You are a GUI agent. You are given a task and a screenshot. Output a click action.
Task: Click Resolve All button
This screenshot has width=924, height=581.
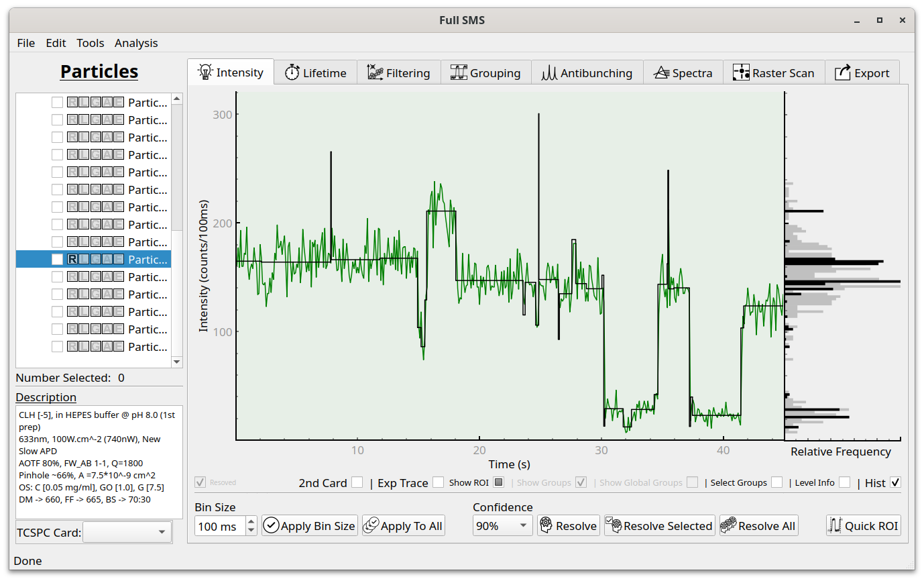click(758, 526)
